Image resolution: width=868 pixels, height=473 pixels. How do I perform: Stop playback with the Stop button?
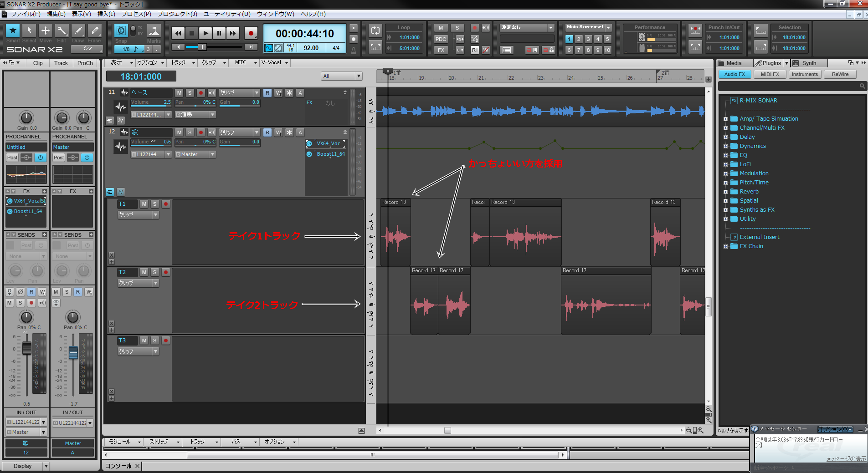[x=192, y=33]
